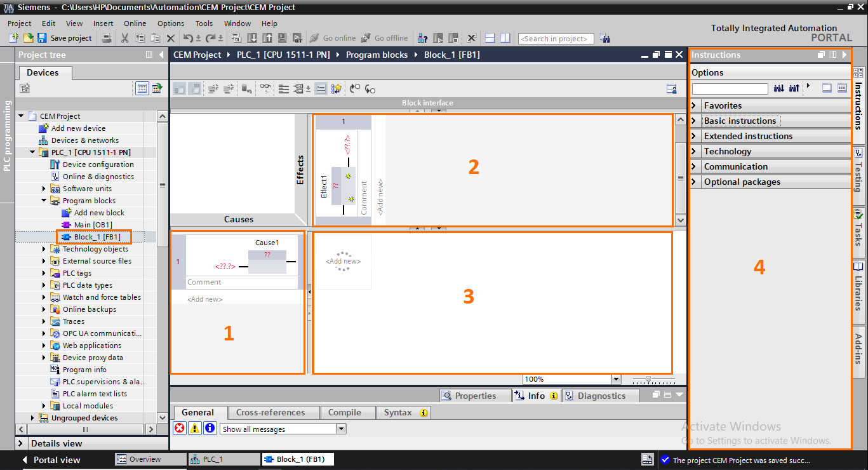This screenshot has width=868, height=470.
Task: Toggle error message filtering in the Info pane
Action: 181,428
